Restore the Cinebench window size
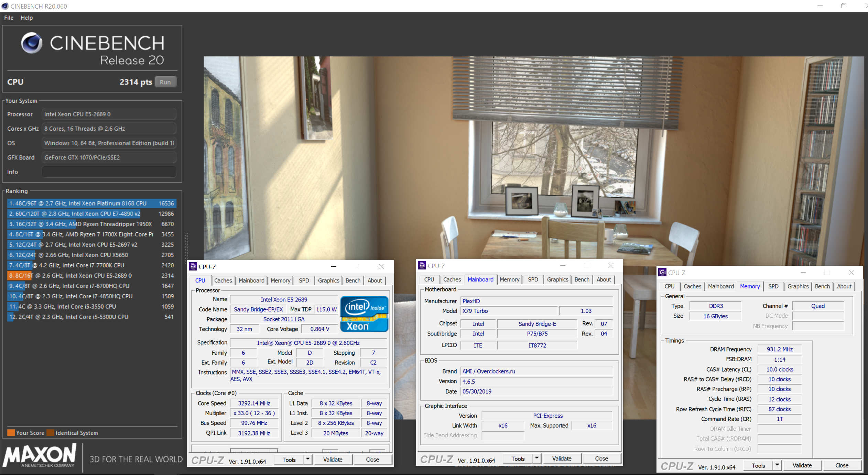The image size is (868, 475). click(844, 6)
